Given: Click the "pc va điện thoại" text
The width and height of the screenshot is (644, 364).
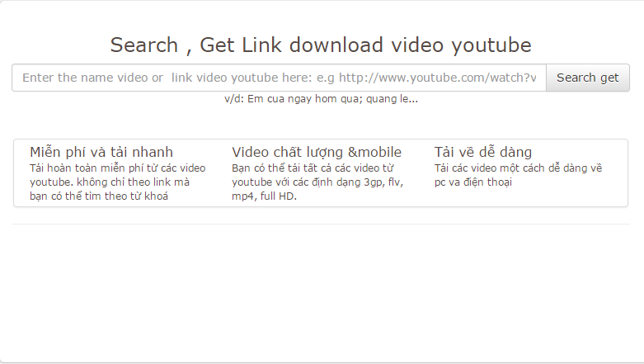Looking at the screenshot, I should 473,182.
